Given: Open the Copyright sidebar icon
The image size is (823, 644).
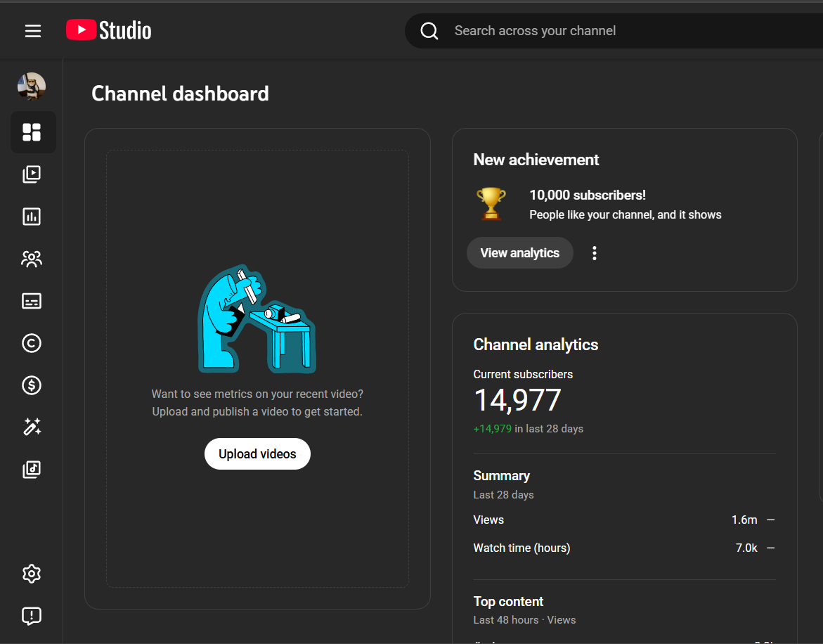Looking at the screenshot, I should [32, 343].
